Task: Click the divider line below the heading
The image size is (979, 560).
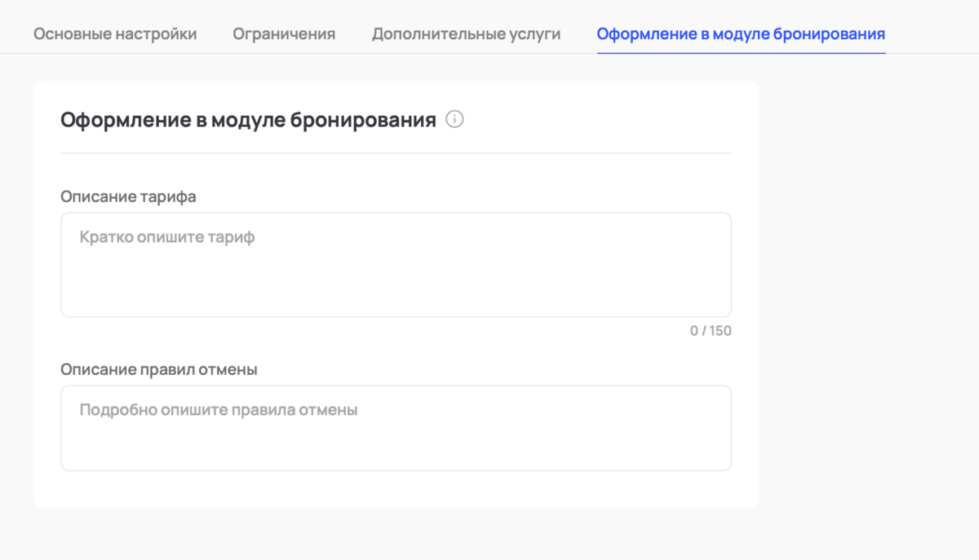Action: click(x=396, y=151)
